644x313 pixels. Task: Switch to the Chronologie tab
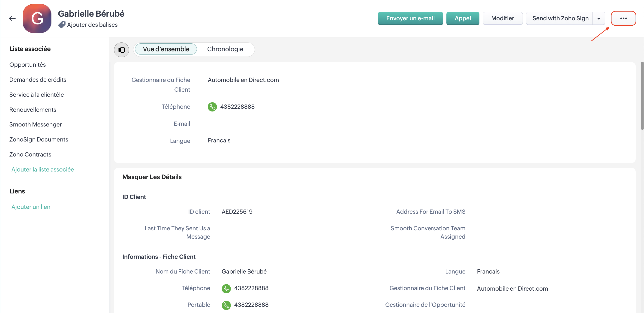225,49
